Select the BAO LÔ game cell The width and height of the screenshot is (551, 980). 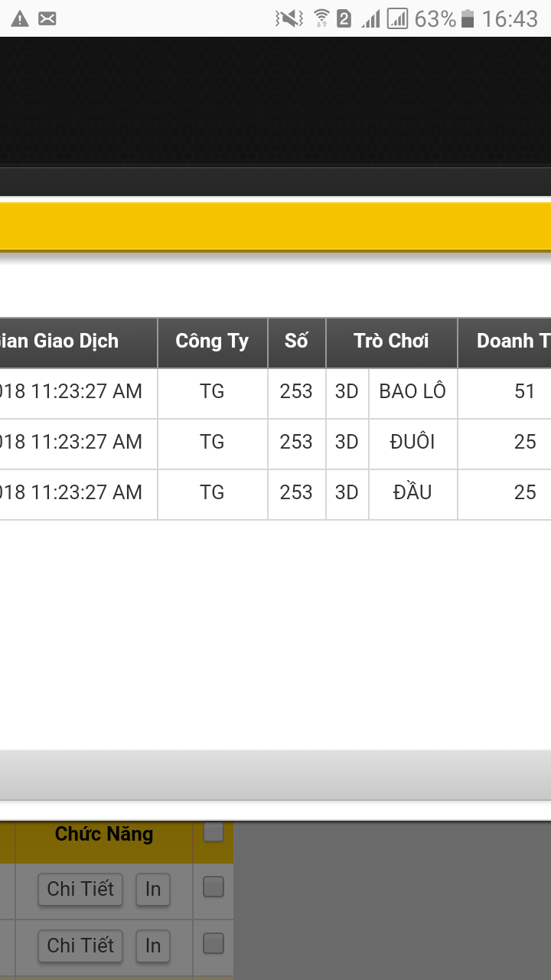point(413,392)
